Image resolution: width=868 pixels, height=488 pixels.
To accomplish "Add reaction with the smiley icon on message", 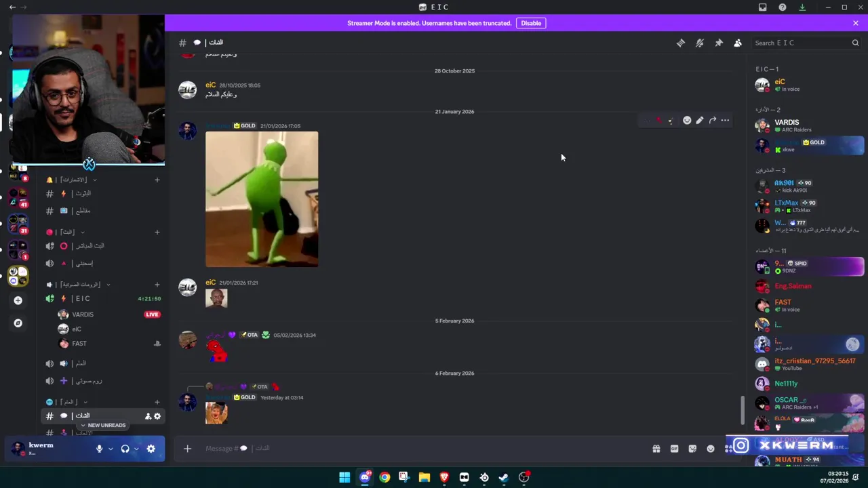I will (x=687, y=121).
